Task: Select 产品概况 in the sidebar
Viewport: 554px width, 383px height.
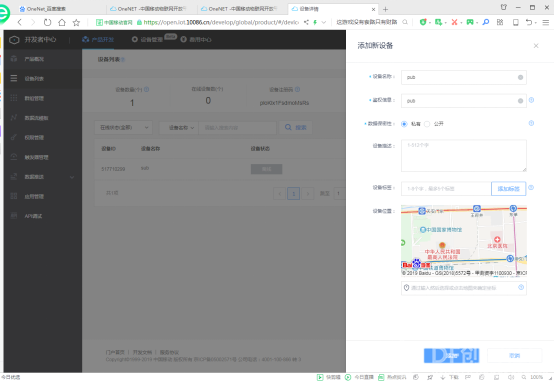Action: click(x=43, y=59)
